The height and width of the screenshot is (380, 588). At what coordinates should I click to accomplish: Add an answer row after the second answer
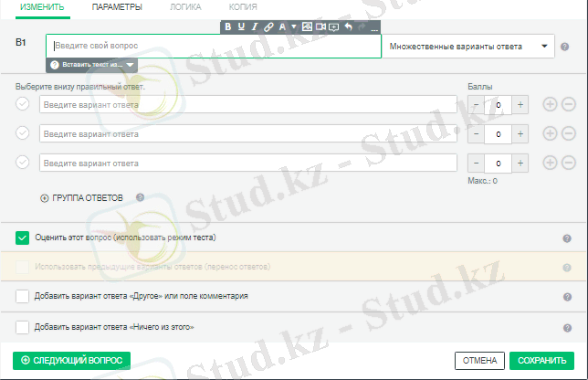click(x=550, y=133)
